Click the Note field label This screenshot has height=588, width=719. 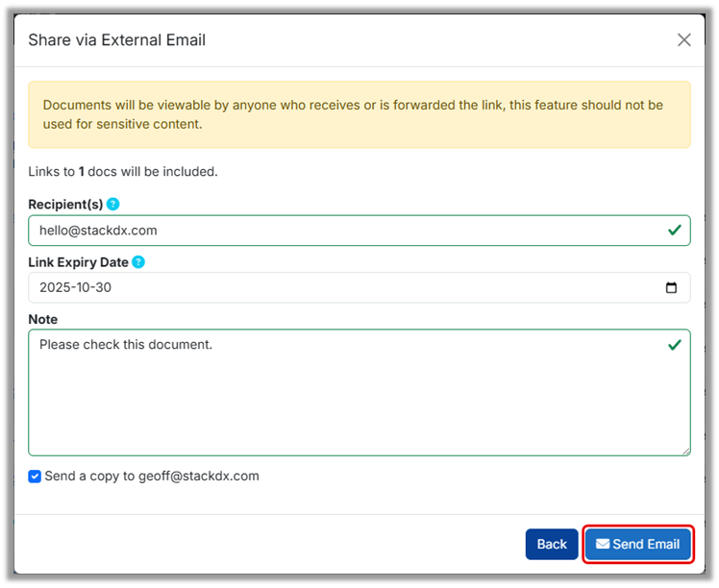click(x=43, y=319)
